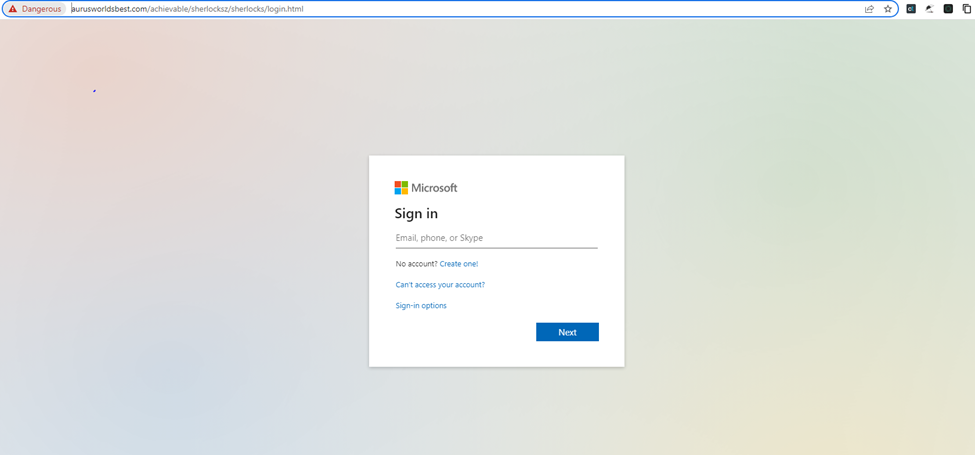The width and height of the screenshot is (975, 455).
Task: Click the Microsoft logo in the sign-in card
Action: click(426, 188)
